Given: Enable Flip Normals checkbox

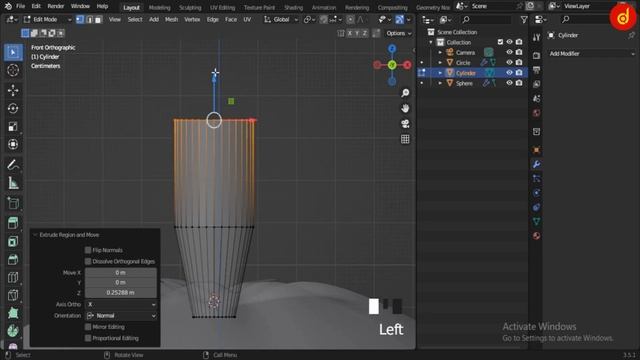Looking at the screenshot, I should [x=88, y=250].
